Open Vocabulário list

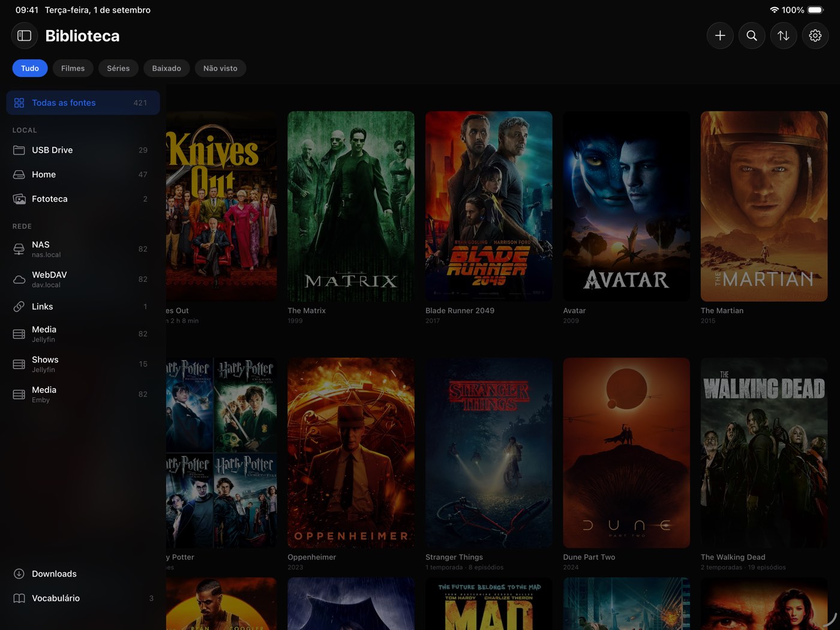83,598
